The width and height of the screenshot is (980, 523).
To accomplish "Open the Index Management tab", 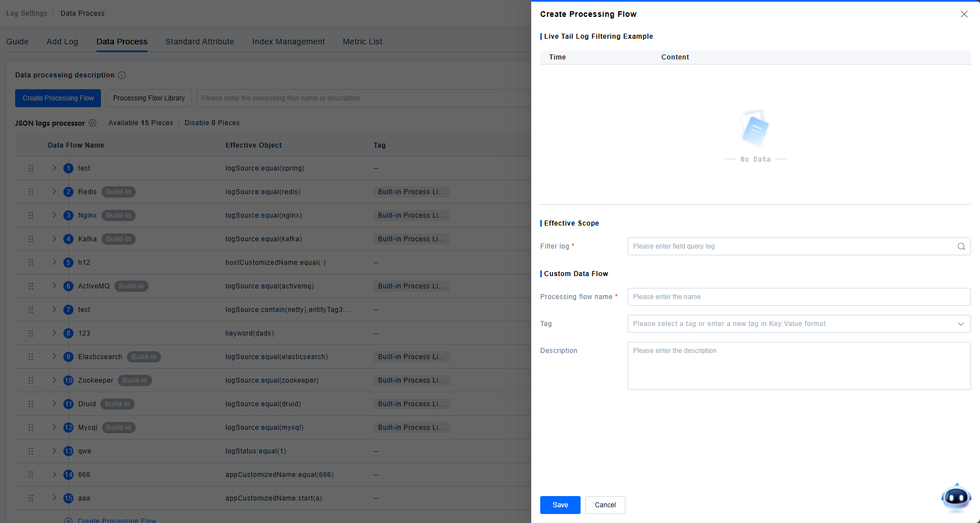I will point(288,42).
